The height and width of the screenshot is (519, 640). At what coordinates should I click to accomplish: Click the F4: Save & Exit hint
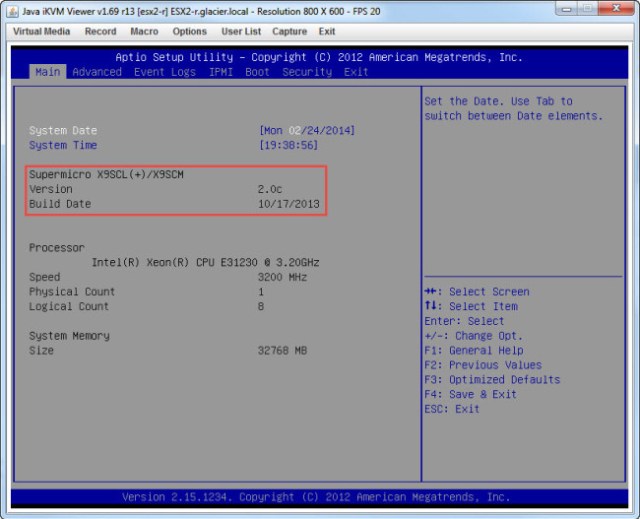pos(471,395)
